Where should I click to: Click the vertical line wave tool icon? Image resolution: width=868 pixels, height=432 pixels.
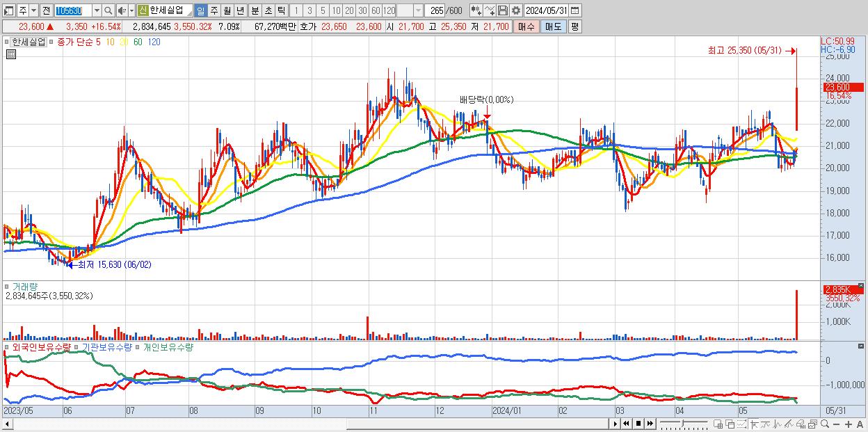click(778, 424)
